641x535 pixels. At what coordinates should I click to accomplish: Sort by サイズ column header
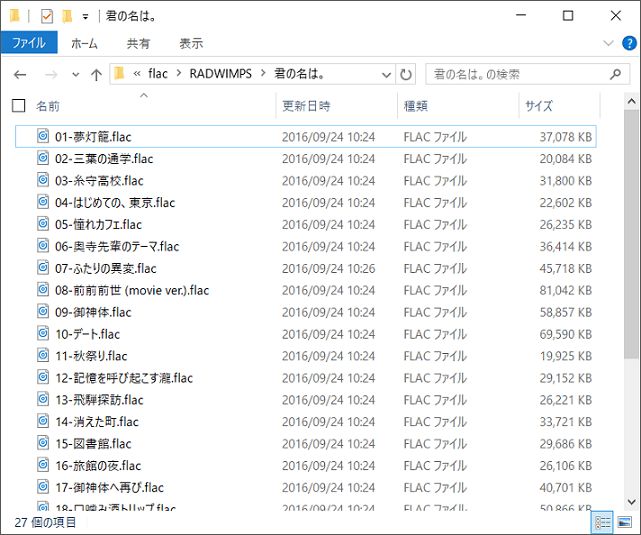(x=539, y=106)
